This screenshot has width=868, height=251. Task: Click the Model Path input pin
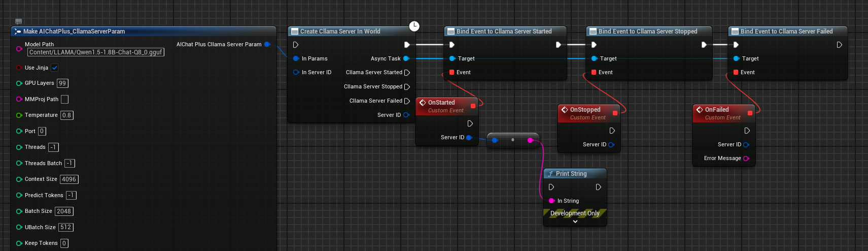click(x=19, y=49)
